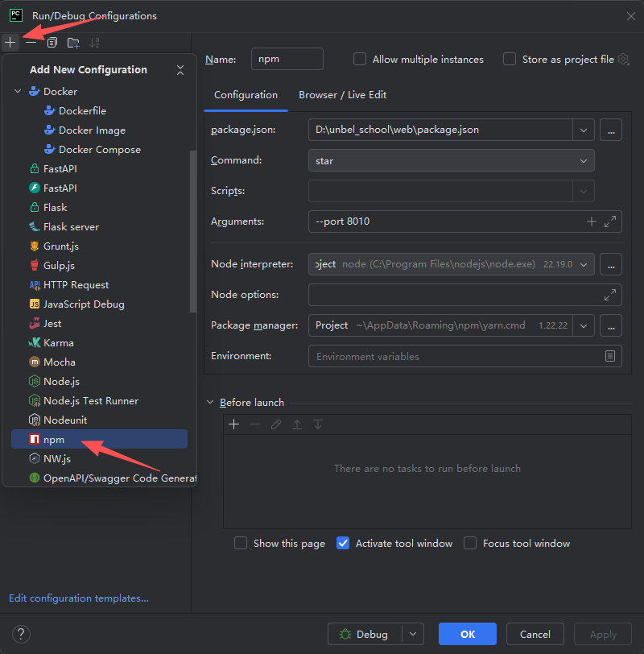Click the Add New Configuration plus icon
Screen dimensions: 644x654
click(x=10, y=43)
